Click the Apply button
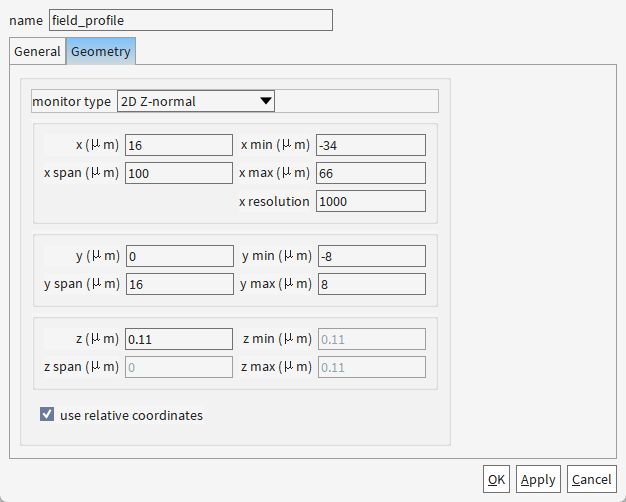Viewport: 626px width, 502px height. [x=538, y=479]
